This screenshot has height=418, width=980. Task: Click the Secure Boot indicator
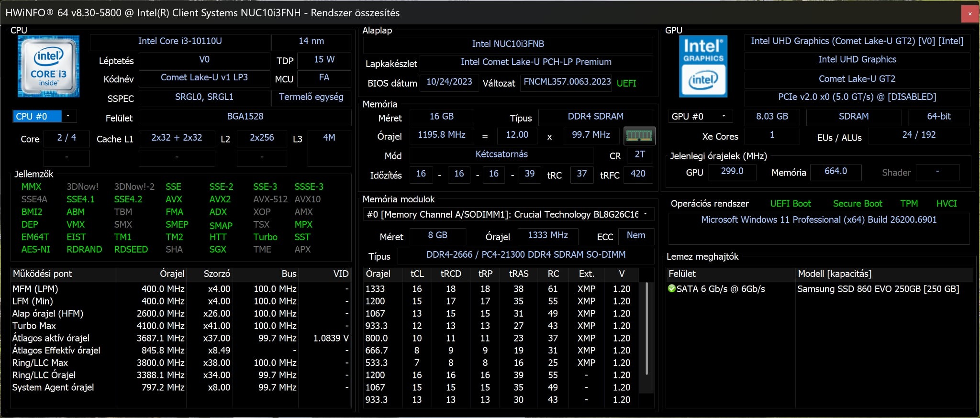point(857,204)
